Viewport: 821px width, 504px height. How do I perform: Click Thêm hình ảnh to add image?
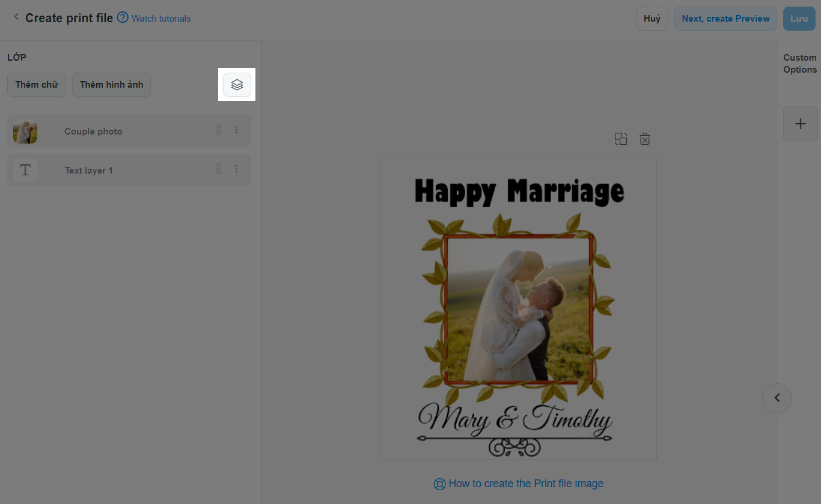coord(111,85)
